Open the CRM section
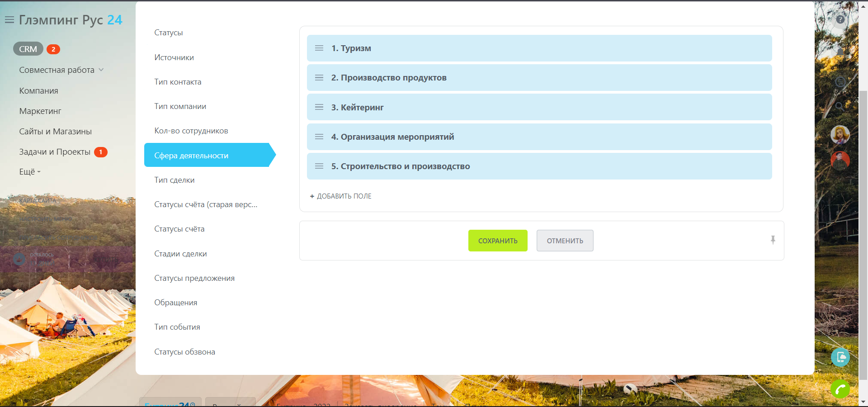 click(28, 49)
